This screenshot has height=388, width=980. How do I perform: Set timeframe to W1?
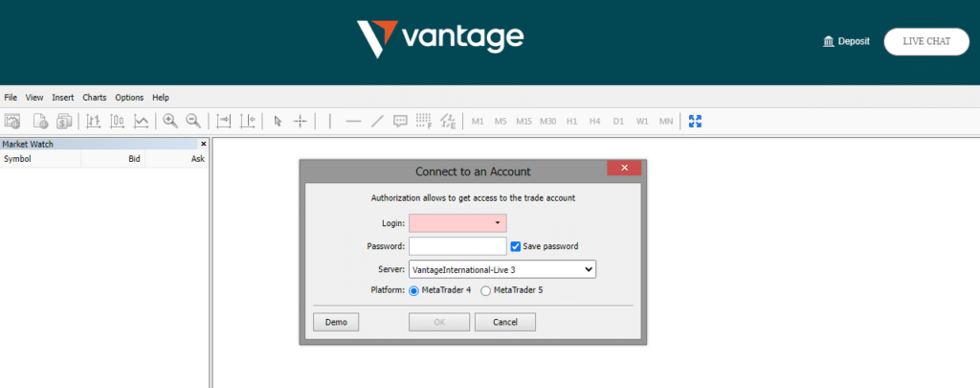[x=642, y=122]
